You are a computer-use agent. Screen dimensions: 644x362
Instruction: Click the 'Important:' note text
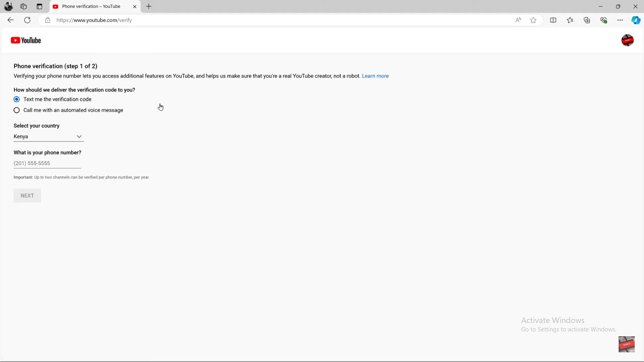coord(81,177)
